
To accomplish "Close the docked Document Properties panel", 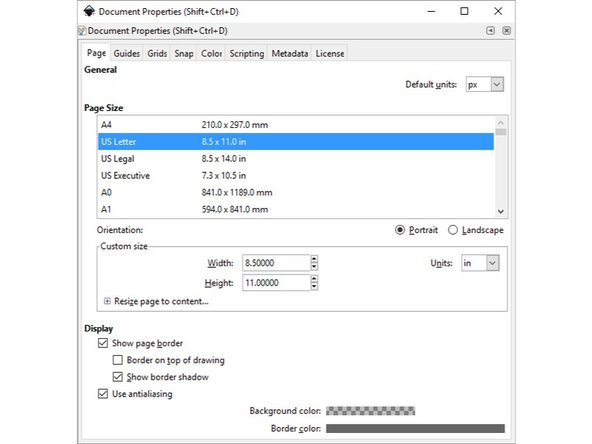I will [x=506, y=31].
